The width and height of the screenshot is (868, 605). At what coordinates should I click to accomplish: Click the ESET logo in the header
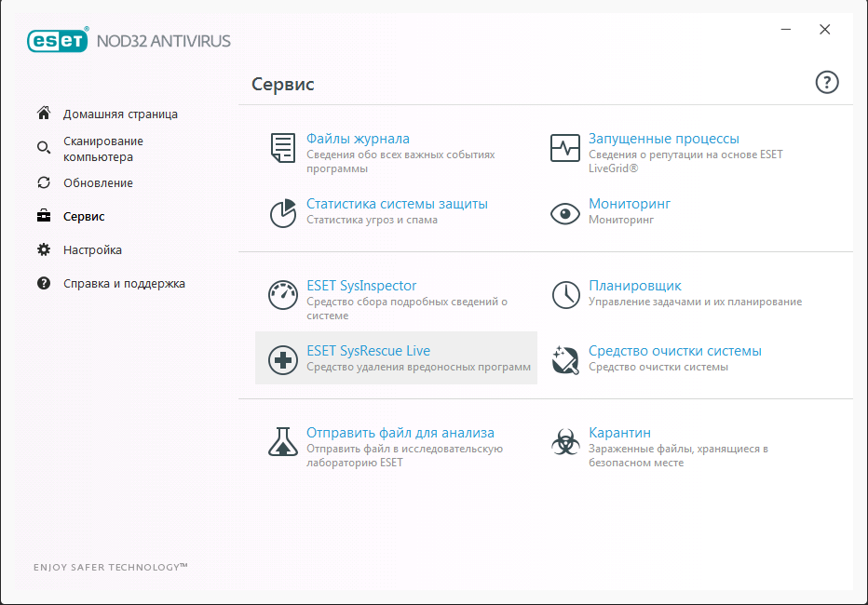tap(58, 40)
